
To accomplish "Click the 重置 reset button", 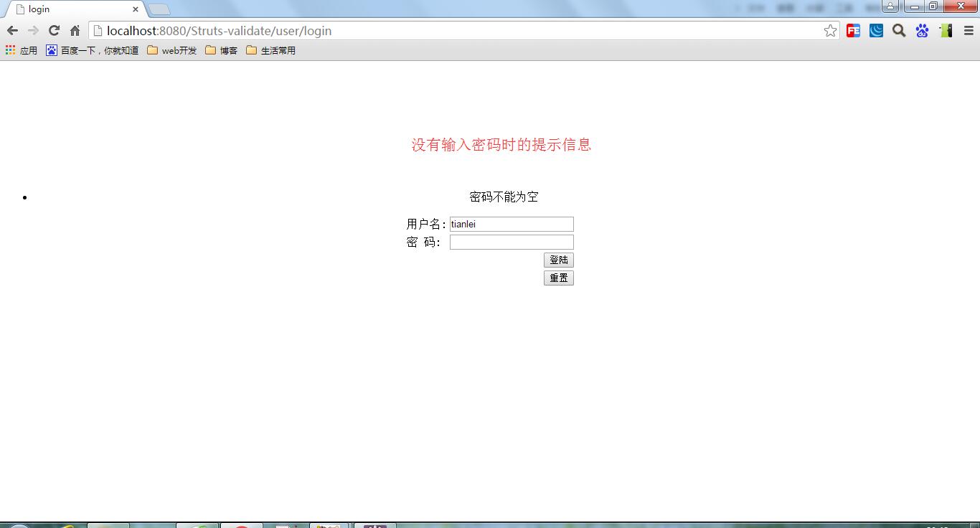I will [x=559, y=278].
